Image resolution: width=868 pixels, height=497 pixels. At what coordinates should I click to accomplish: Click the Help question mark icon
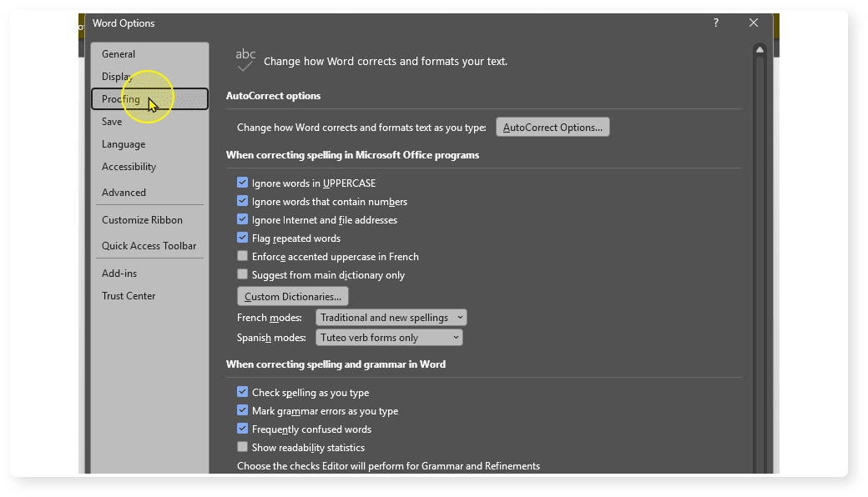(716, 23)
